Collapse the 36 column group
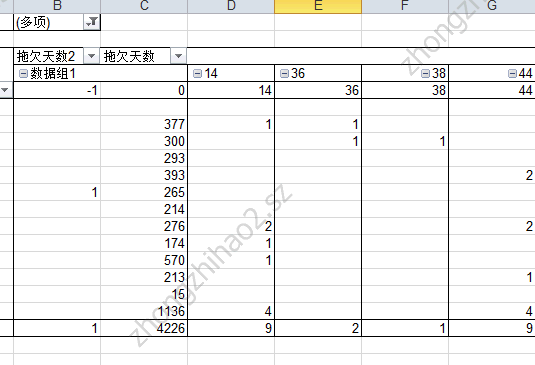Viewport: 535px width, 365px height. tap(284, 73)
